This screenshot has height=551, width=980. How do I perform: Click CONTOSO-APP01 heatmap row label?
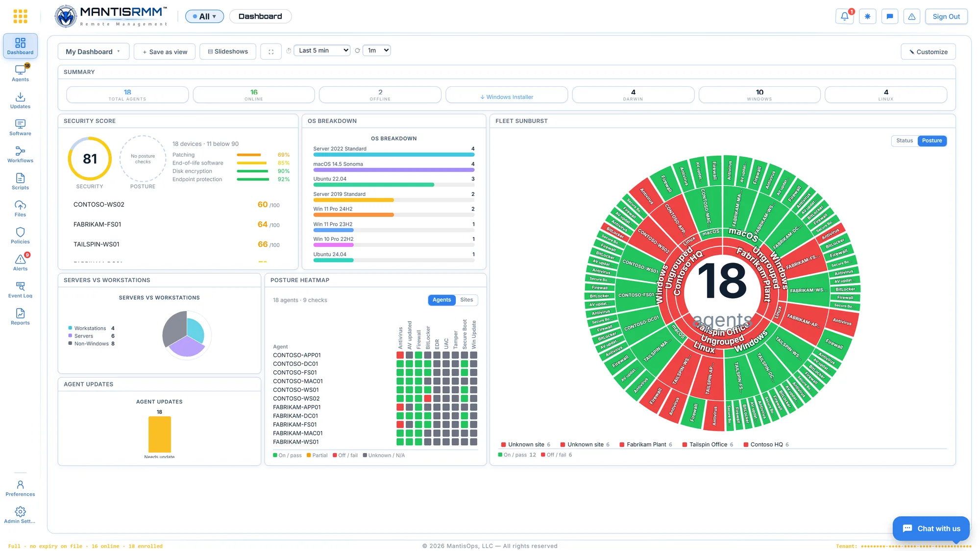click(x=297, y=355)
